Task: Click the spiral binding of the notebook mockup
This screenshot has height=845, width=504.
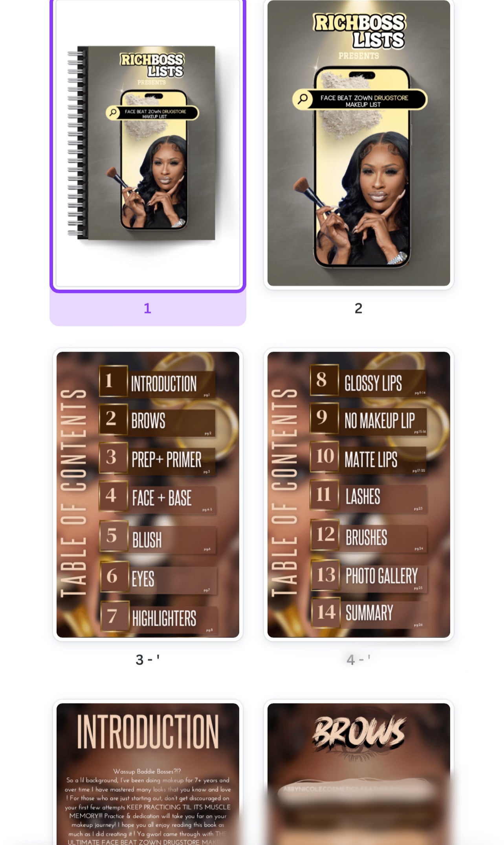Action: click(x=77, y=143)
